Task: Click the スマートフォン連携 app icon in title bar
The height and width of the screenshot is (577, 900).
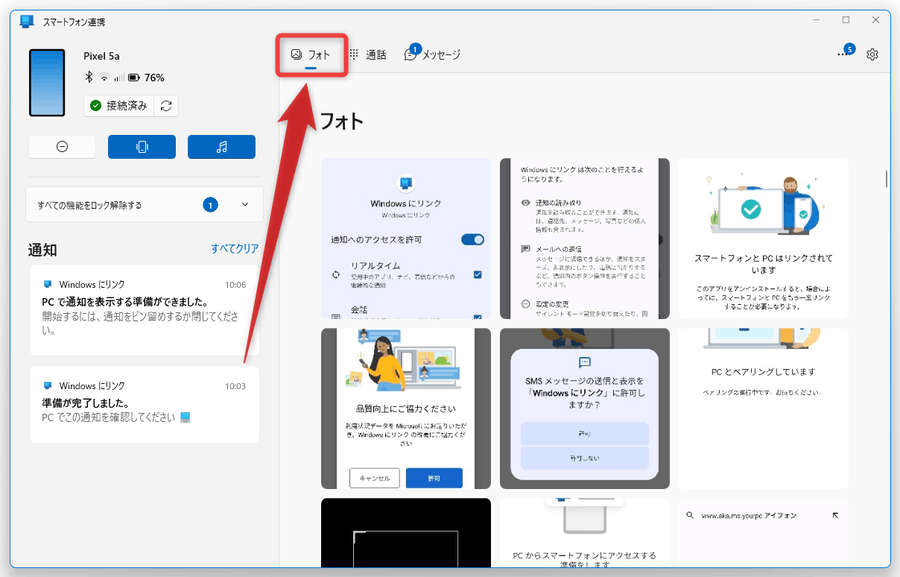Action: point(26,22)
